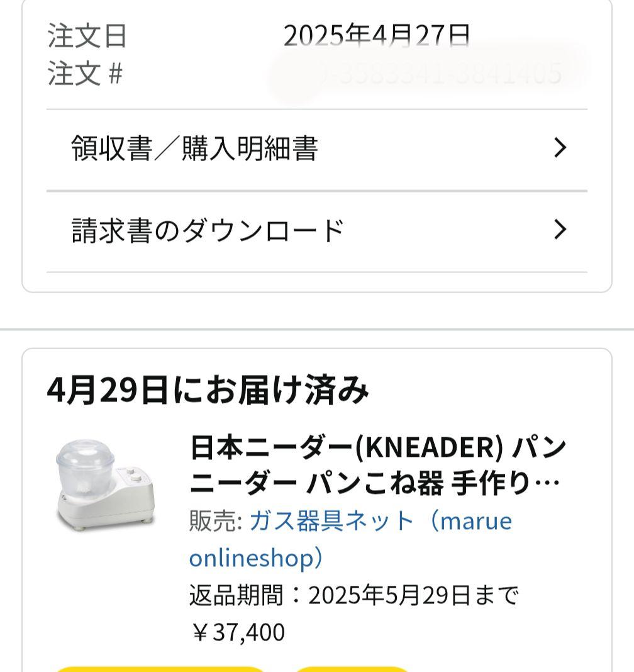The width and height of the screenshot is (634, 672).
Task: Click the order date 2025年4月27日
Action: click(377, 35)
